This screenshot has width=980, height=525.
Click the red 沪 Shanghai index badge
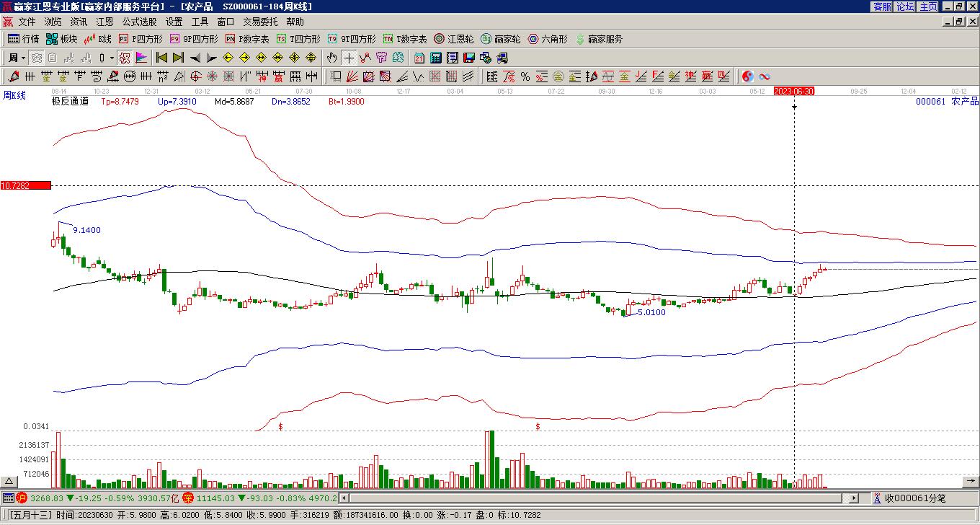click(x=22, y=498)
